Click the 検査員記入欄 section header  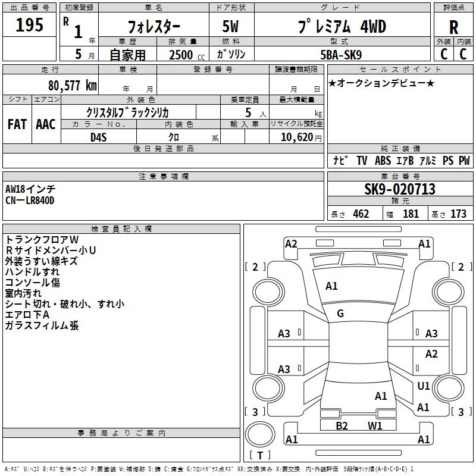121,229
